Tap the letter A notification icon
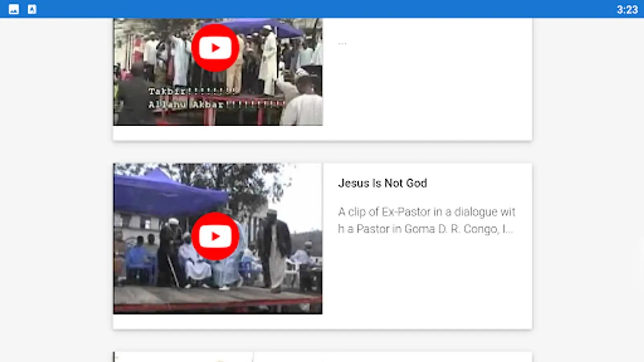Image resolution: width=644 pixels, height=362 pixels. tap(32, 9)
